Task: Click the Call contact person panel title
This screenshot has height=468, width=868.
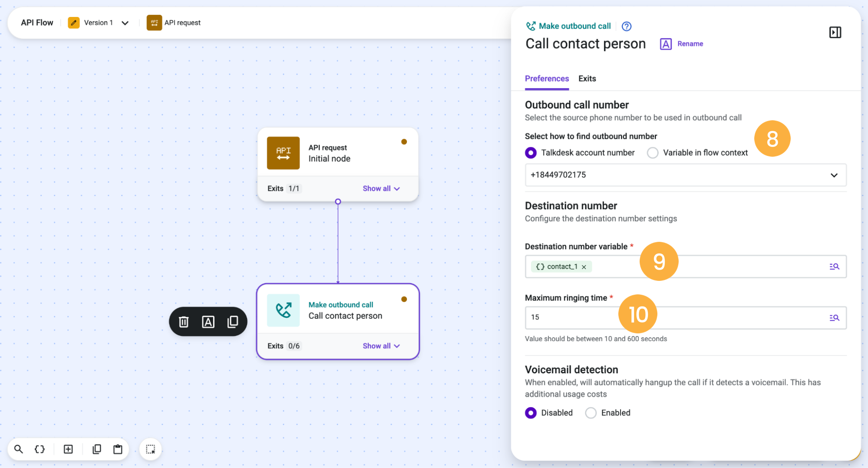Action: (x=585, y=44)
